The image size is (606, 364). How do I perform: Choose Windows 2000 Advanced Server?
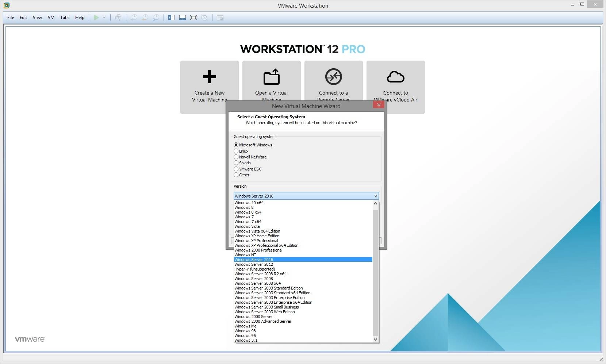coord(303,321)
